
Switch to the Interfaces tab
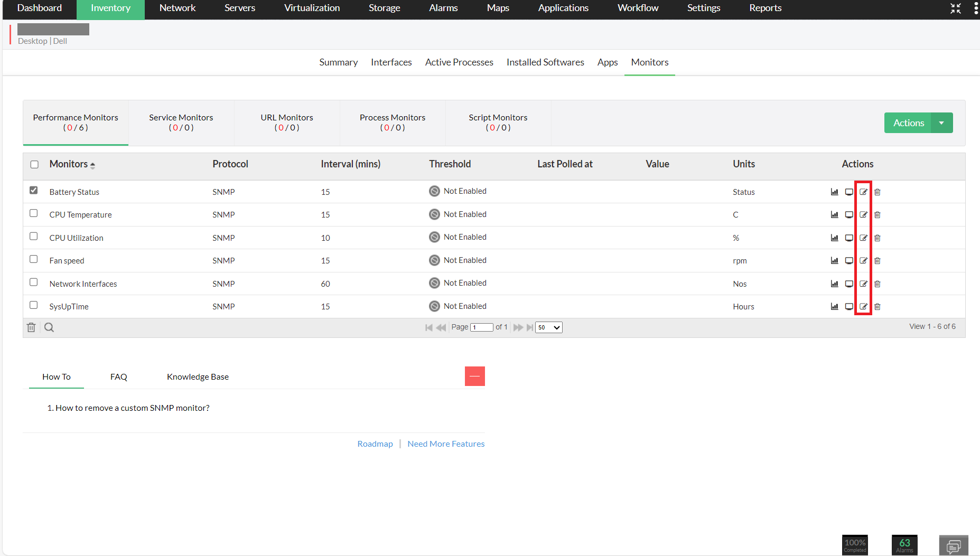[391, 62]
